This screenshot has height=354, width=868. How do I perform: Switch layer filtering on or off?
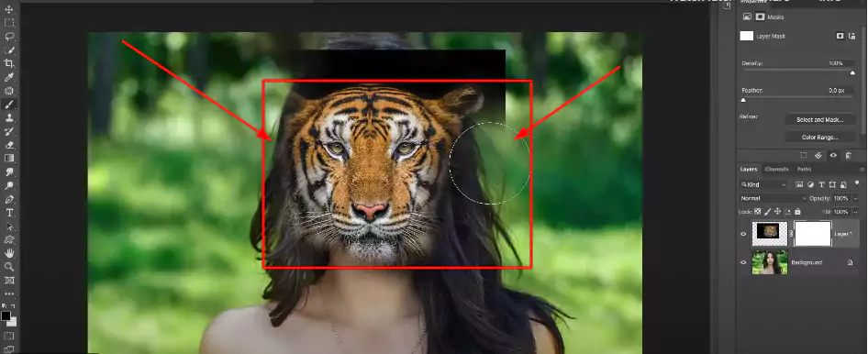pyautogui.click(x=857, y=183)
